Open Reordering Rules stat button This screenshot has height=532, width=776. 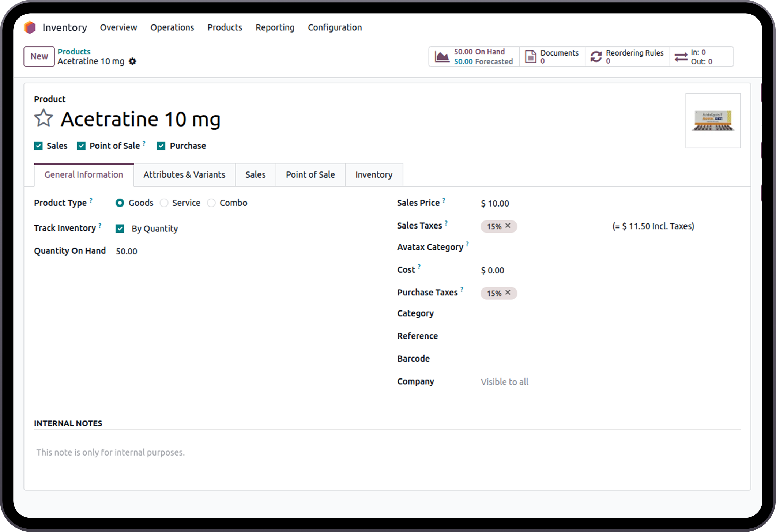(628, 57)
